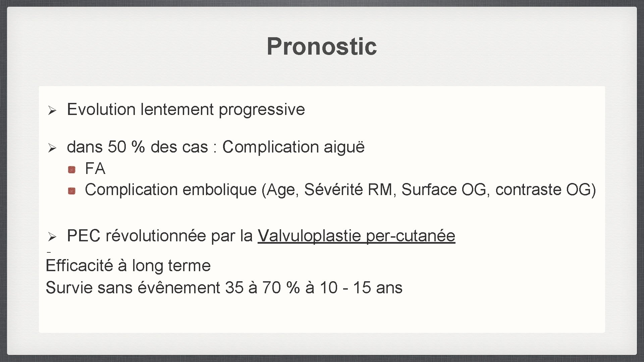Click the text "Complication aiguë"

(x=293, y=147)
